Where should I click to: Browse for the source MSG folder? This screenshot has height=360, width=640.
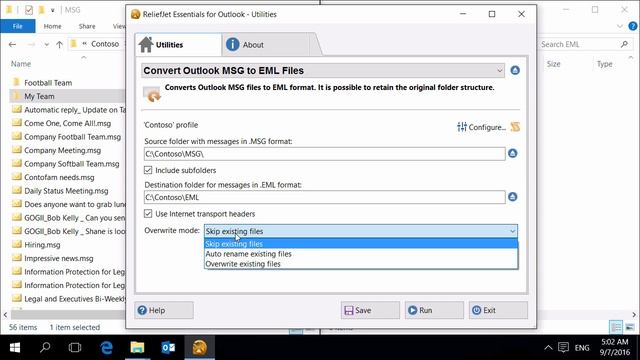tap(513, 153)
